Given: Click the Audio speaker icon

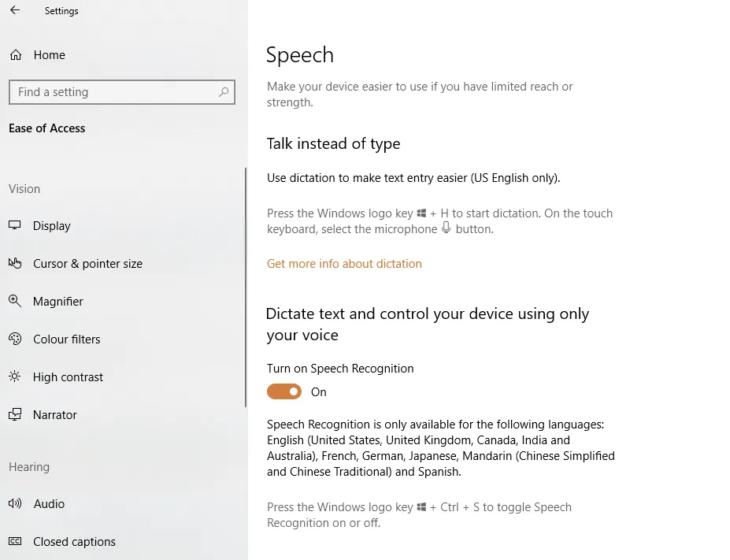Looking at the screenshot, I should coord(15,503).
